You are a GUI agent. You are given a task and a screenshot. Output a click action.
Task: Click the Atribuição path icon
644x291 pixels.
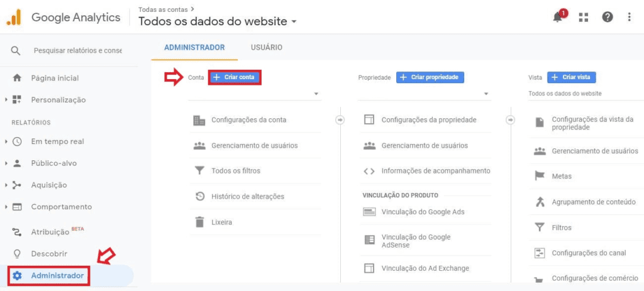pyautogui.click(x=17, y=233)
